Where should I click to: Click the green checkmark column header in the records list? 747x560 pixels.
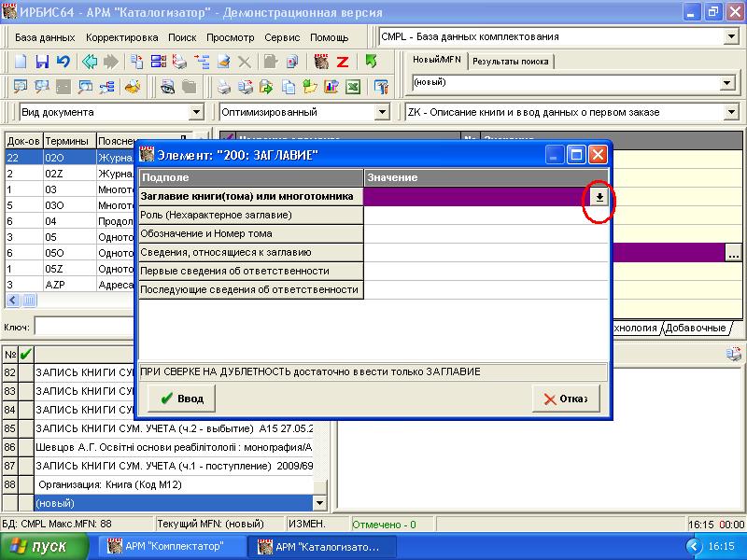point(26,354)
